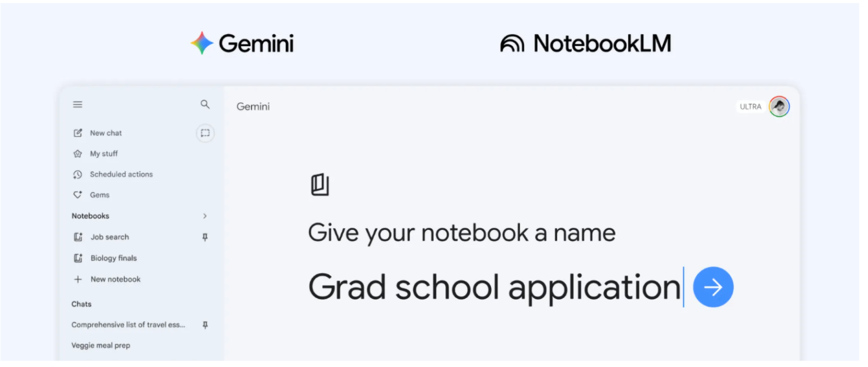Click the notebook name input field
868x367 pixels.
(494, 287)
